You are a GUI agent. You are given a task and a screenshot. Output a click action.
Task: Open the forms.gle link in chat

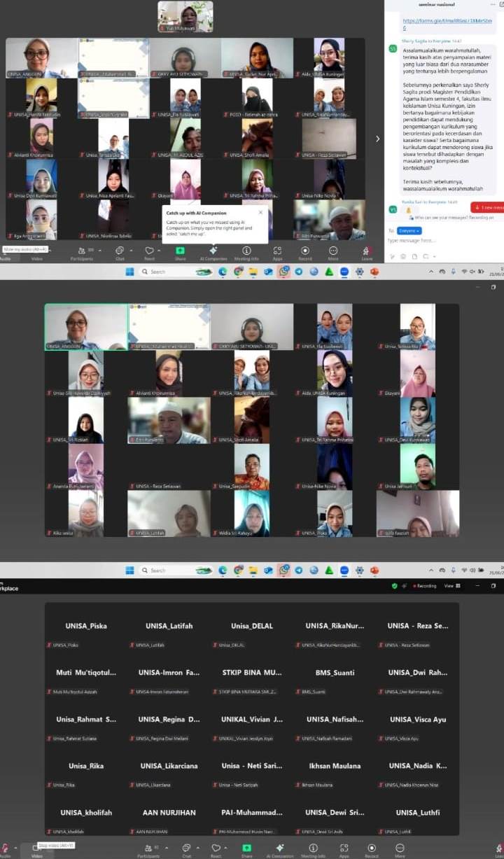click(447, 25)
